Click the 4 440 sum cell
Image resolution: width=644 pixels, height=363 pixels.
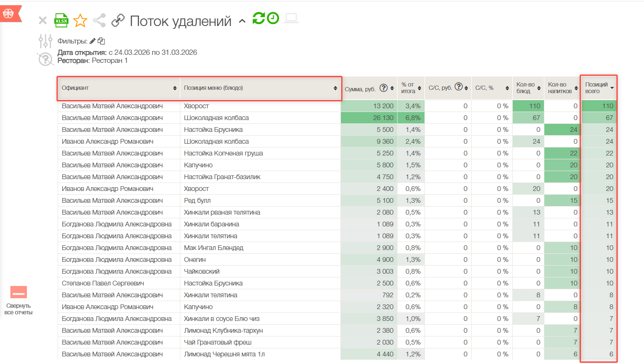369,354
